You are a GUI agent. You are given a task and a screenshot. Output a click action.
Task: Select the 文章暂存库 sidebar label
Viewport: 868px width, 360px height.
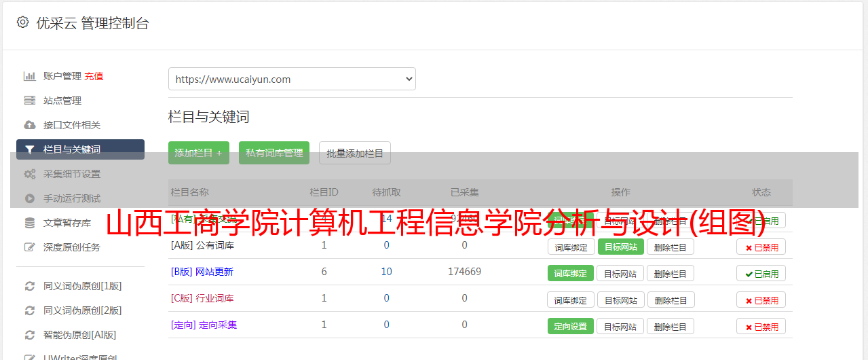[x=67, y=223]
